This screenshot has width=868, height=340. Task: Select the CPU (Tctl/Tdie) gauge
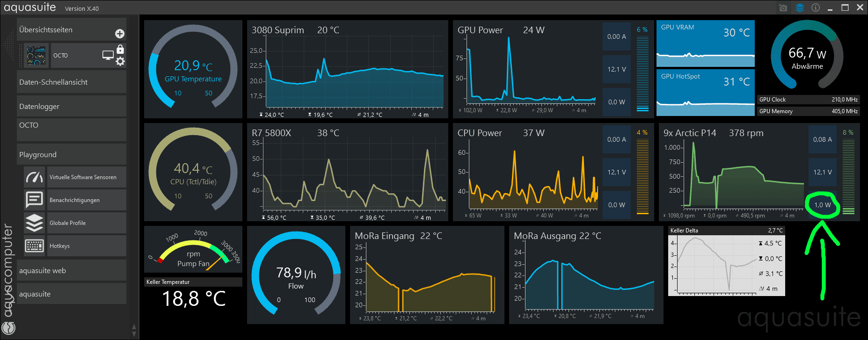click(193, 172)
